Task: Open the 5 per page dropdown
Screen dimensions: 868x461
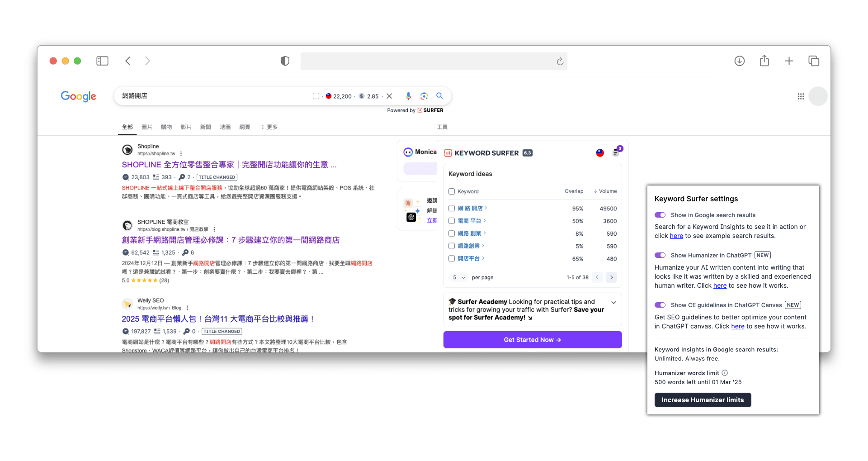Action: pyautogui.click(x=458, y=277)
